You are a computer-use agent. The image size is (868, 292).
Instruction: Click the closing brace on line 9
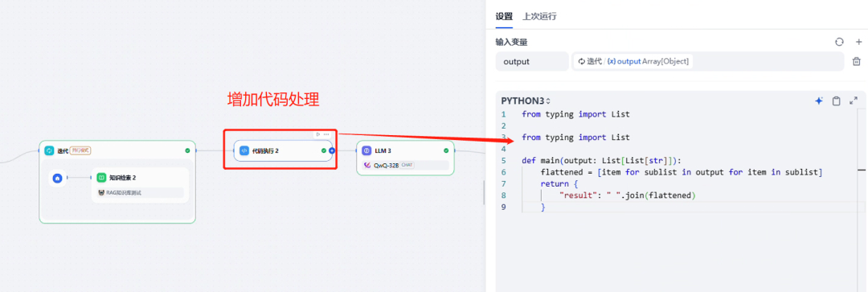(543, 208)
